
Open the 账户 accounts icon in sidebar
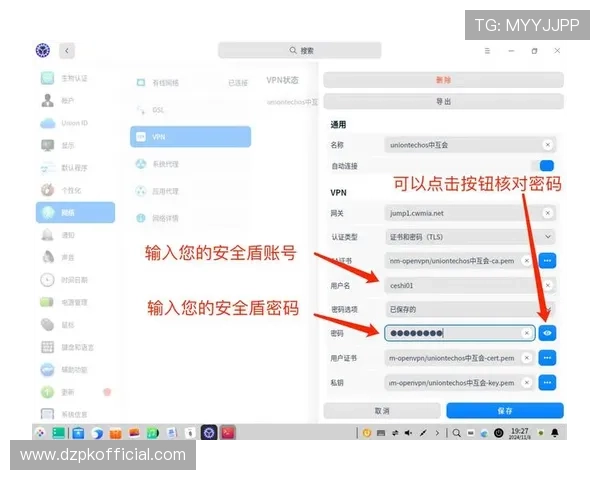(47, 100)
